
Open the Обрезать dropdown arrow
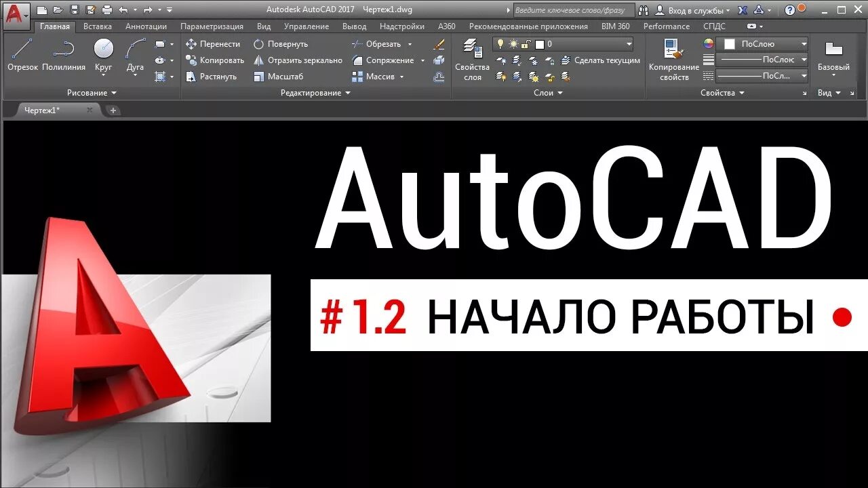(x=410, y=44)
